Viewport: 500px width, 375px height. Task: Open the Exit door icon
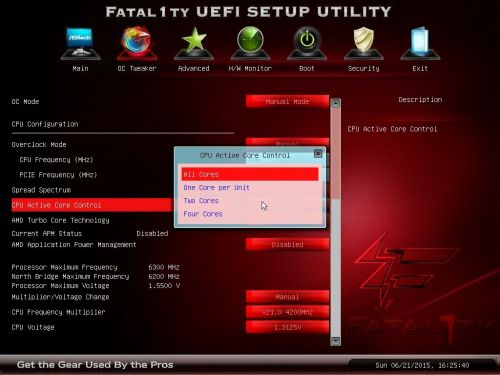coord(420,43)
